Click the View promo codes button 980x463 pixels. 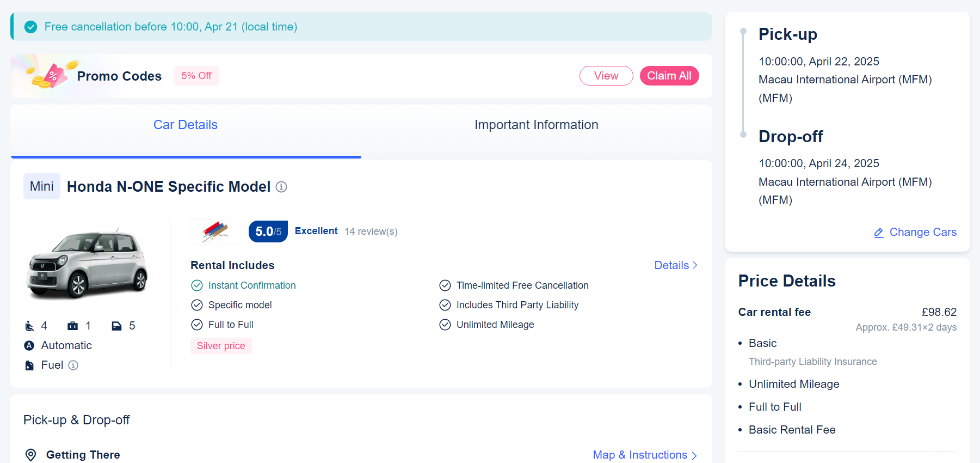pos(606,76)
